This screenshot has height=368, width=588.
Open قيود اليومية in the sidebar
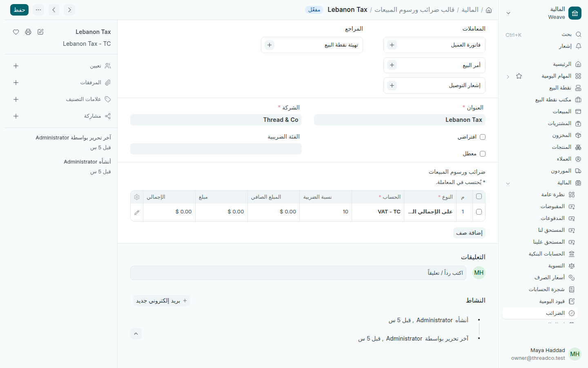click(x=540, y=301)
